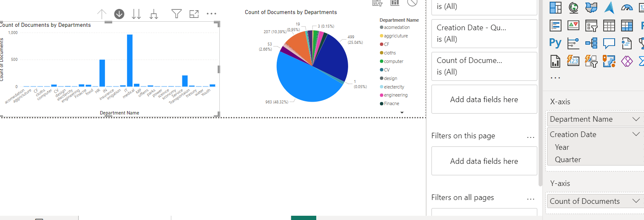The height and width of the screenshot is (220, 644).
Task: Expand the topmost is (All) filter card
Action: click(x=484, y=7)
